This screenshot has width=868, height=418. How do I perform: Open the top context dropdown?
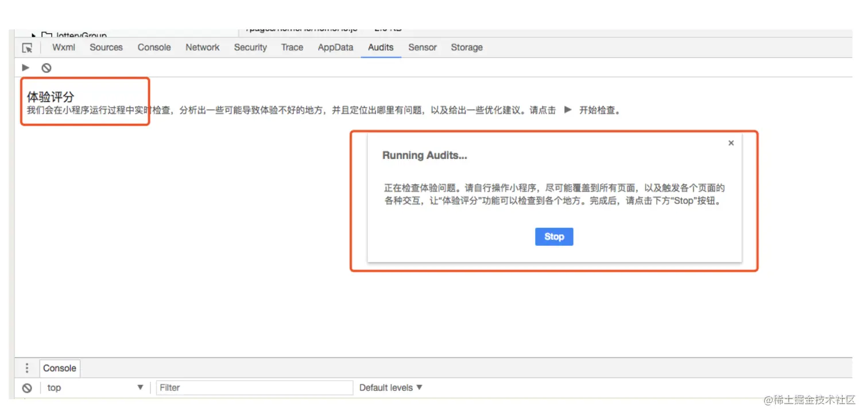95,388
